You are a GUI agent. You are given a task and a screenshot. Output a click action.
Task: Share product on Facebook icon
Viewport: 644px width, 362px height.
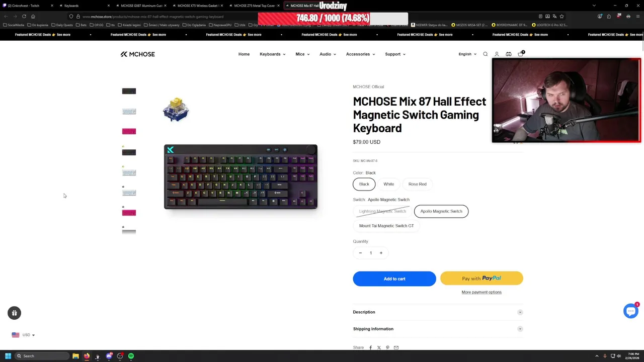coord(370,347)
